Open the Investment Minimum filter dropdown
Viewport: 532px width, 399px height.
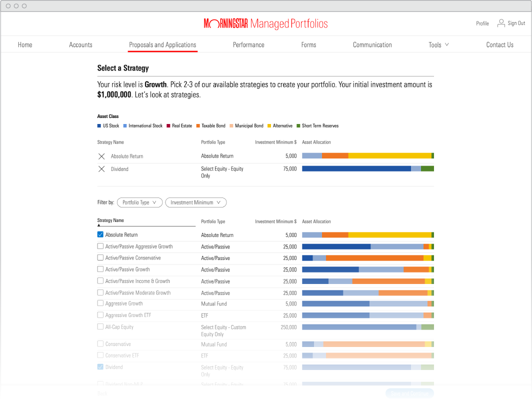point(195,202)
